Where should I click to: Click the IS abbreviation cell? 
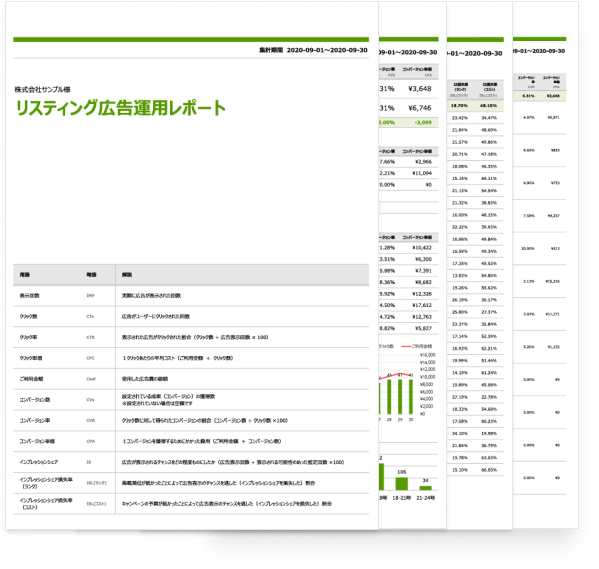tap(89, 462)
